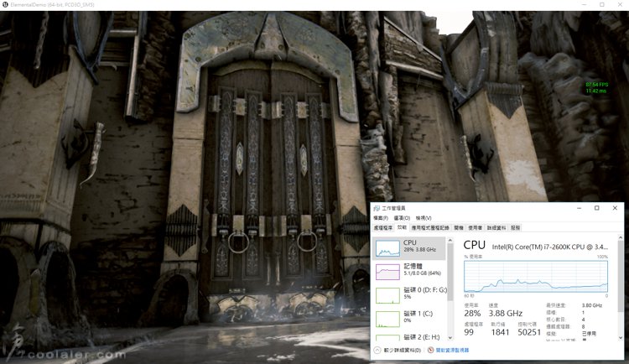Switch to the 服務 (Services) tab
This screenshot has height=364, width=629.
tap(516, 227)
